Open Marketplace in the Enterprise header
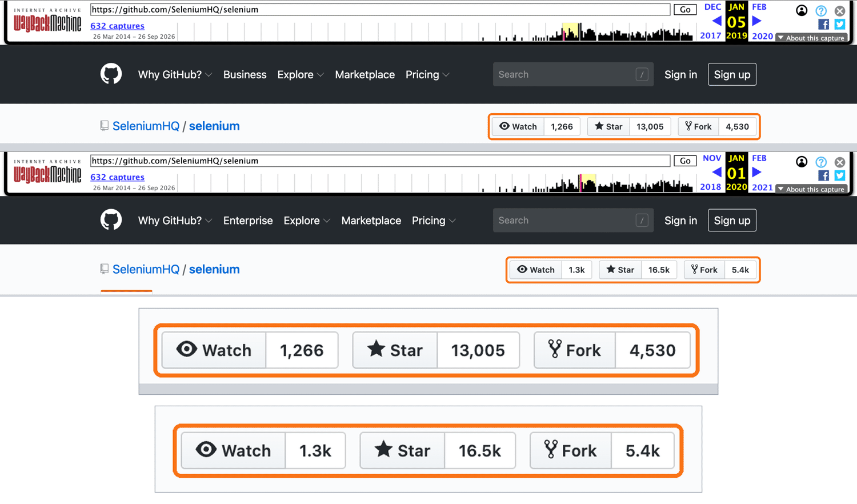The image size is (857, 504). coord(371,220)
